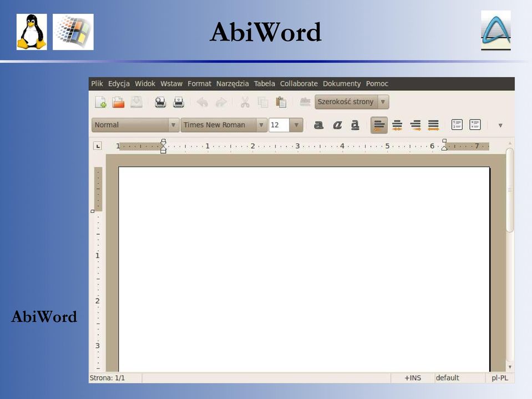The image size is (532, 399).
Task: Run the spell check icon
Action: pos(305,102)
